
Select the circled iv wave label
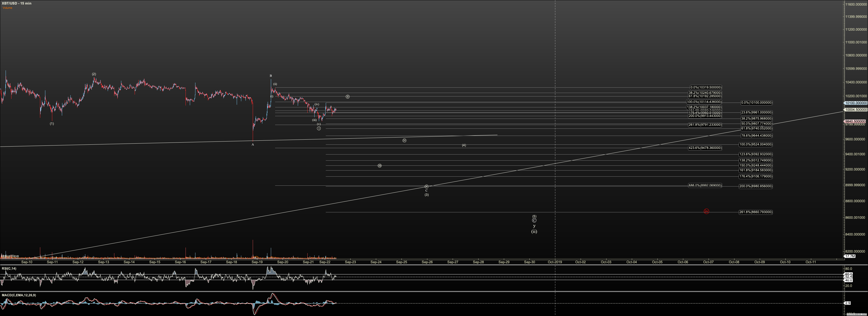coord(404,140)
